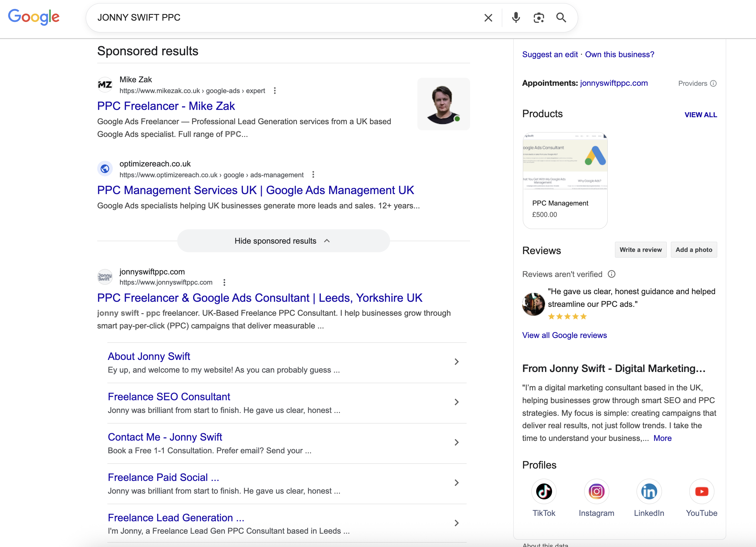Click the Write a review button
Viewport: 756px width, 547px height.
tap(640, 249)
